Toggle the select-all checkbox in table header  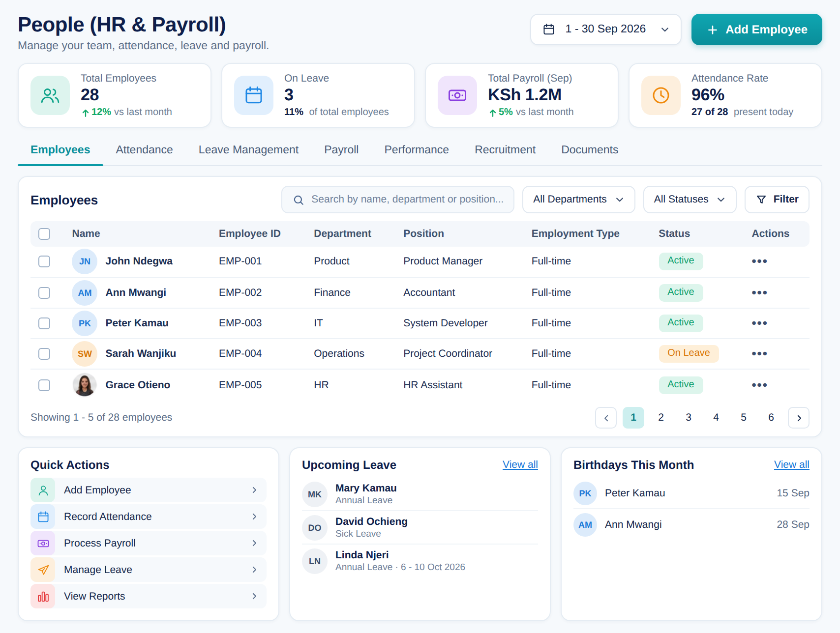[44, 234]
